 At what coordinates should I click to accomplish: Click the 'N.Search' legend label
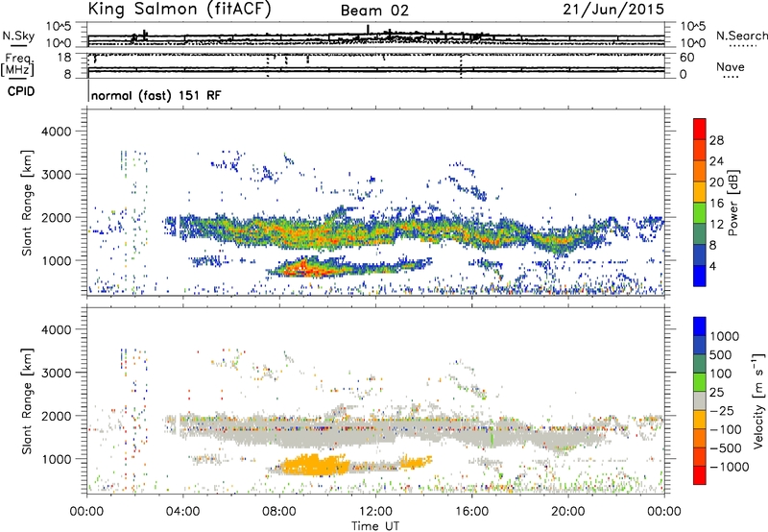click(x=741, y=36)
